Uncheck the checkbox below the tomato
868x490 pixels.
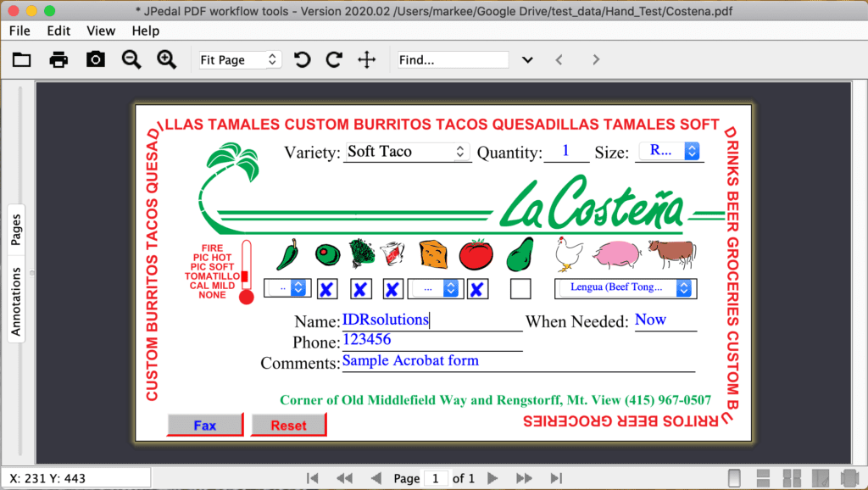click(x=477, y=289)
